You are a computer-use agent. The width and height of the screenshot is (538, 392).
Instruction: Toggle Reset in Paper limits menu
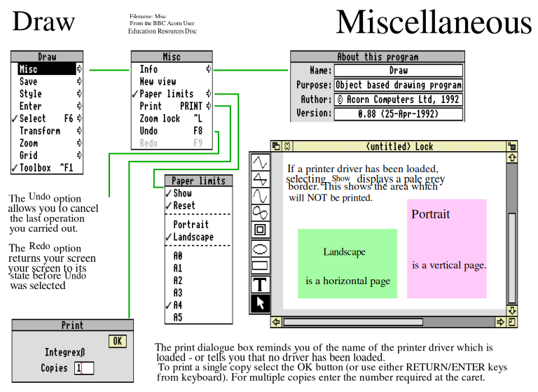[199, 205]
